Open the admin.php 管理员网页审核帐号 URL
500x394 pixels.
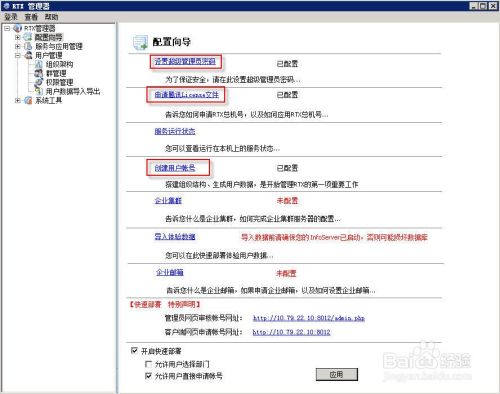pyautogui.click(x=309, y=318)
